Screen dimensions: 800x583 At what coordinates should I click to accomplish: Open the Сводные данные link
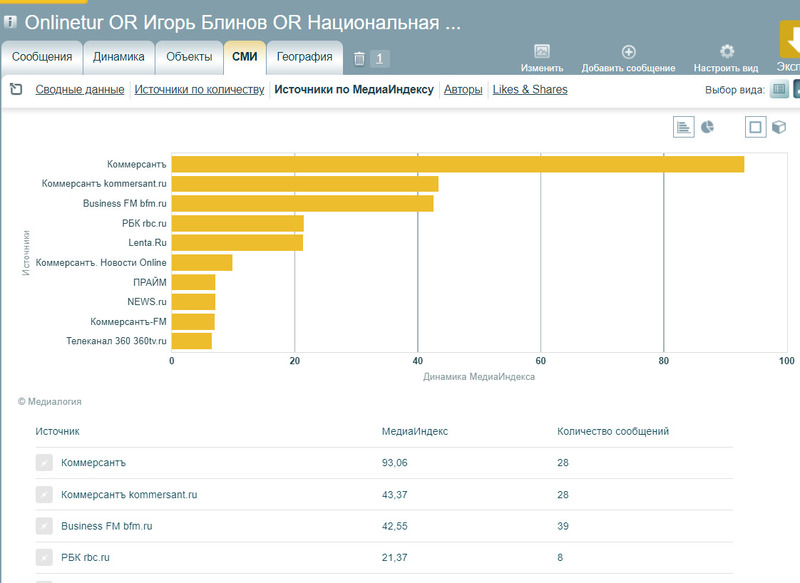point(80,90)
